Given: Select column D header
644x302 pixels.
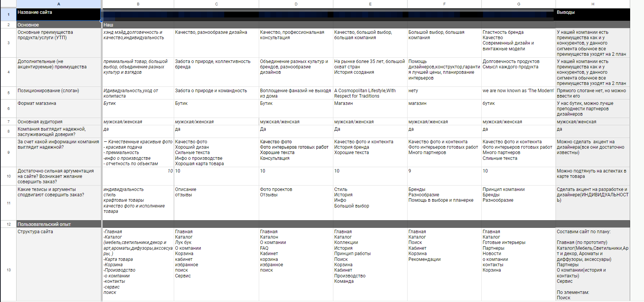Looking at the screenshot, I should coord(296,4).
